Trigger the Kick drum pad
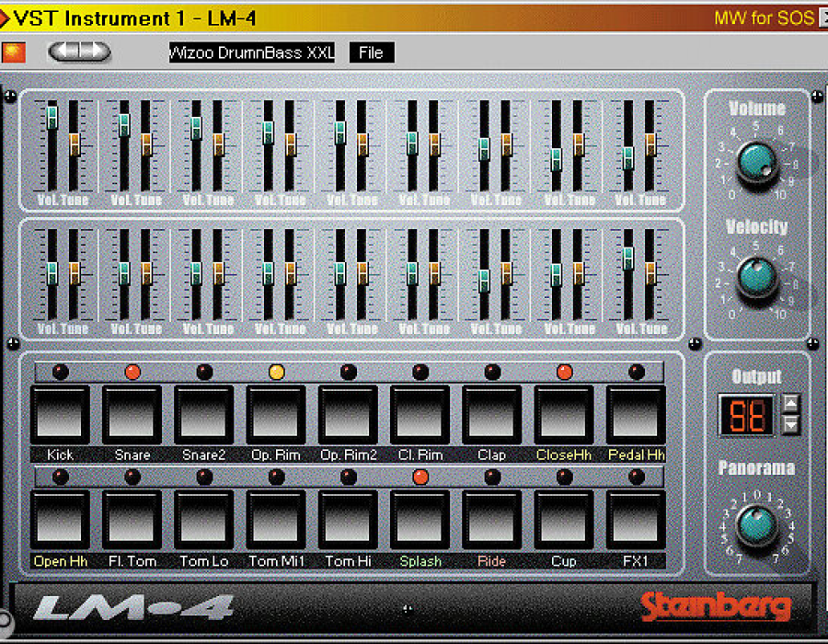 click(60, 414)
